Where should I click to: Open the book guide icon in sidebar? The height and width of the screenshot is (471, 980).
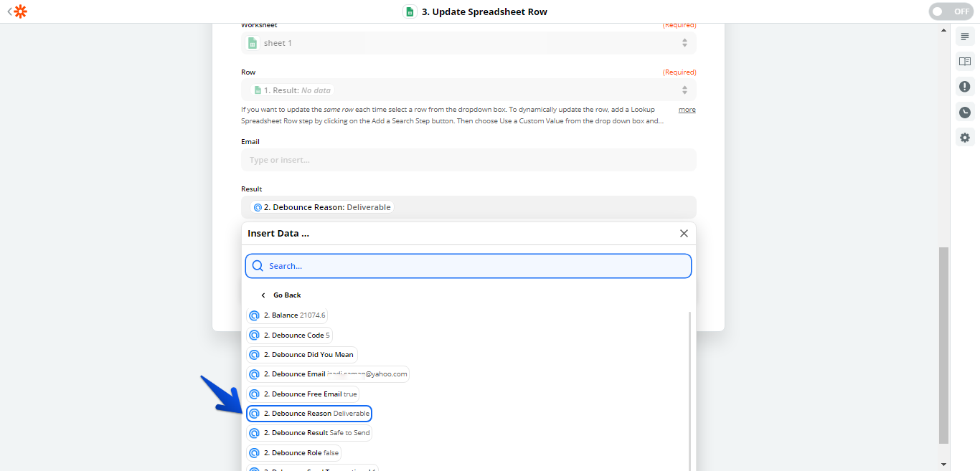(965, 62)
